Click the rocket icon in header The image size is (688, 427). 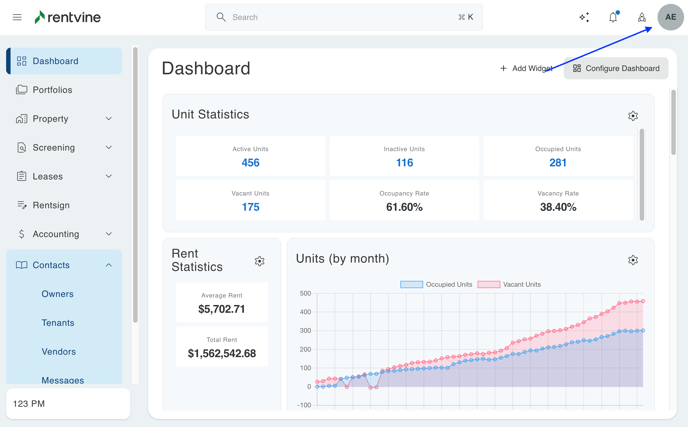642,17
